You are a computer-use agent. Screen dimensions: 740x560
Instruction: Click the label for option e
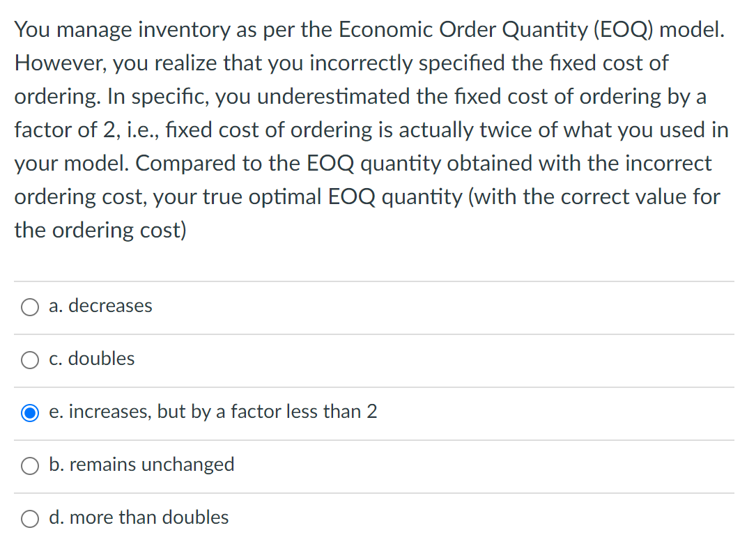(213, 412)
